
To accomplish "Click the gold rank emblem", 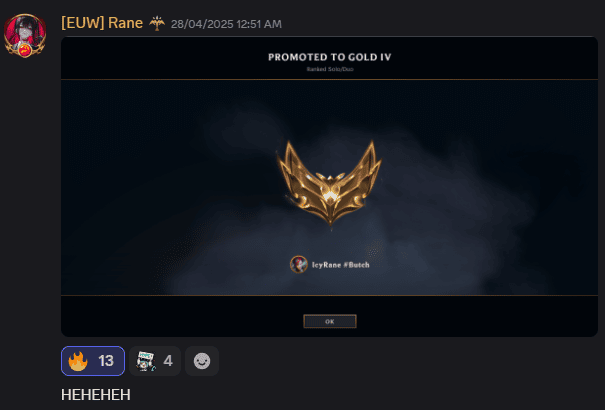I will pos(330,183).
